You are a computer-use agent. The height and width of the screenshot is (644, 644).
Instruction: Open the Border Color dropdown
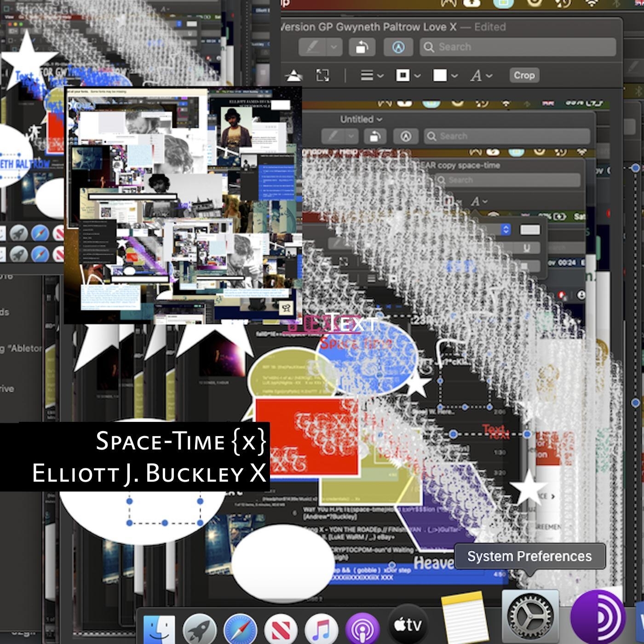tap(408, 75)
